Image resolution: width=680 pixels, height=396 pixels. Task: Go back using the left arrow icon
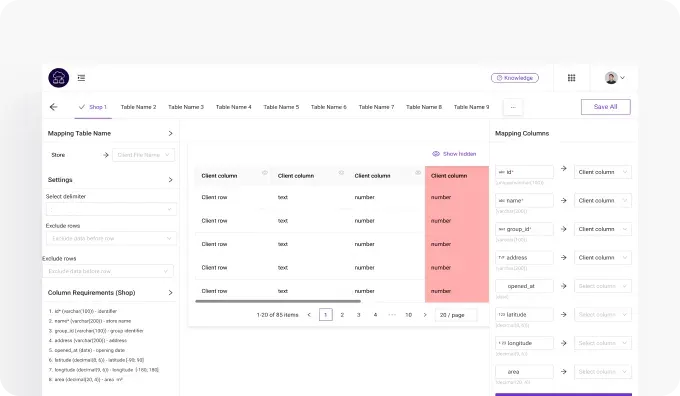click(53, 107)
